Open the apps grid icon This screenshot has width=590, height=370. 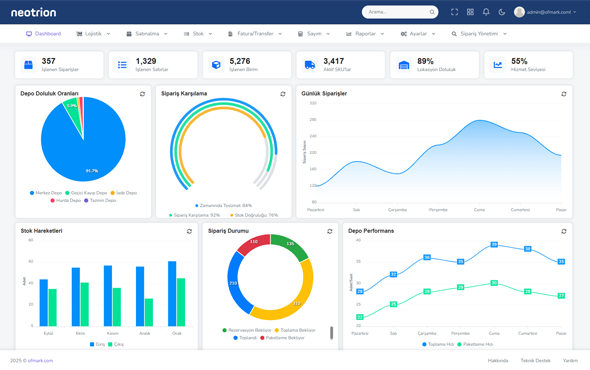click(x=470, y=12)
